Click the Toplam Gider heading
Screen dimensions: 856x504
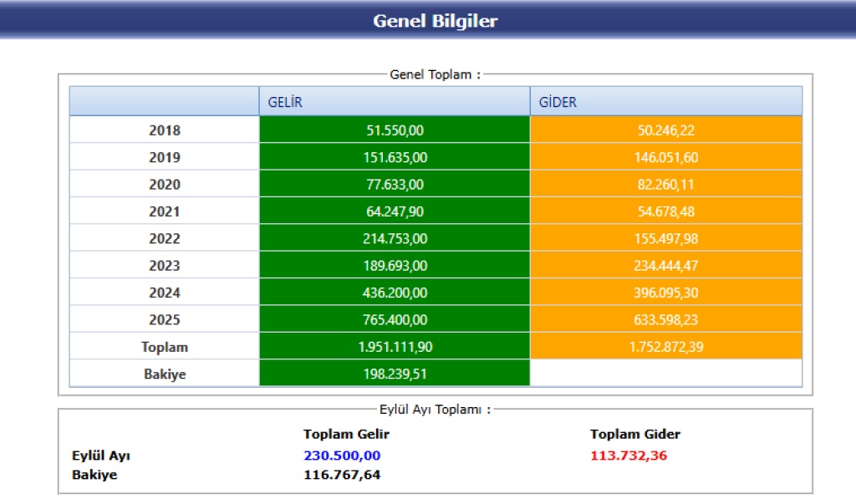(x=634, y=435)
